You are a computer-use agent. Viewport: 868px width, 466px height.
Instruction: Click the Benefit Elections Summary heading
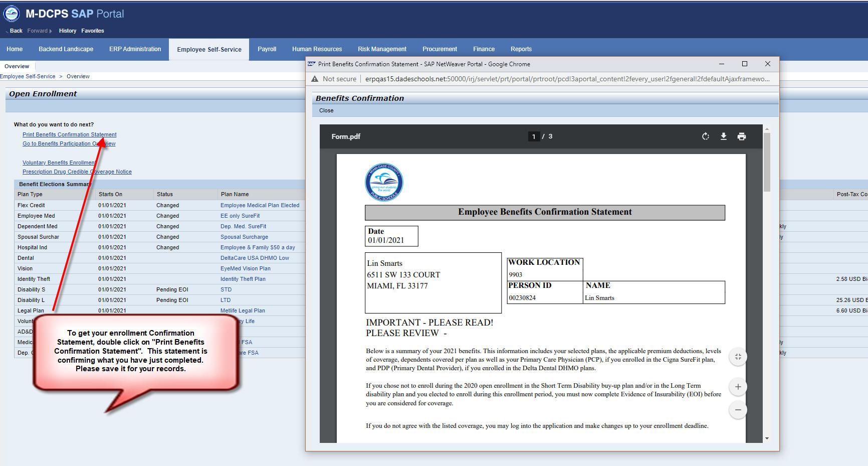pos(54,184)
